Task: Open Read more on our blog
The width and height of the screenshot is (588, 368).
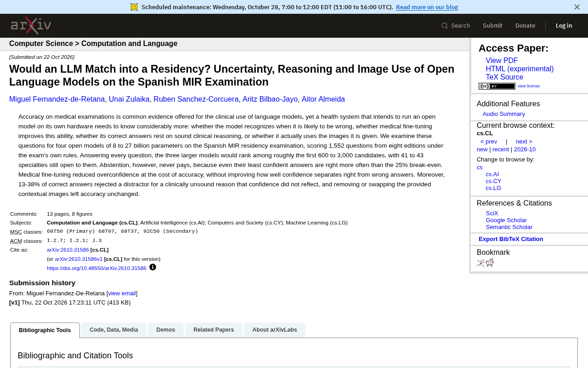Action: coord(427,7)
